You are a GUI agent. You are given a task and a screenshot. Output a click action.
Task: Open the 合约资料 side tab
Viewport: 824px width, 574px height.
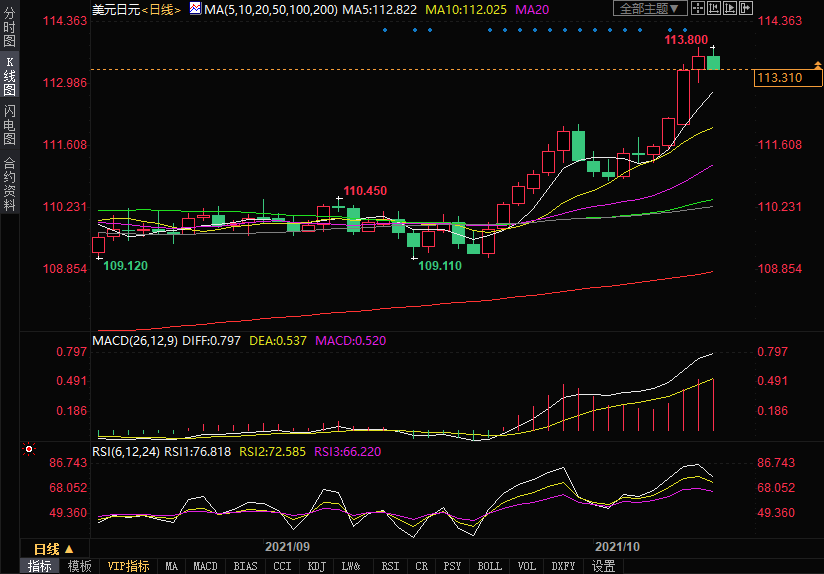click(x=10, y=183)
